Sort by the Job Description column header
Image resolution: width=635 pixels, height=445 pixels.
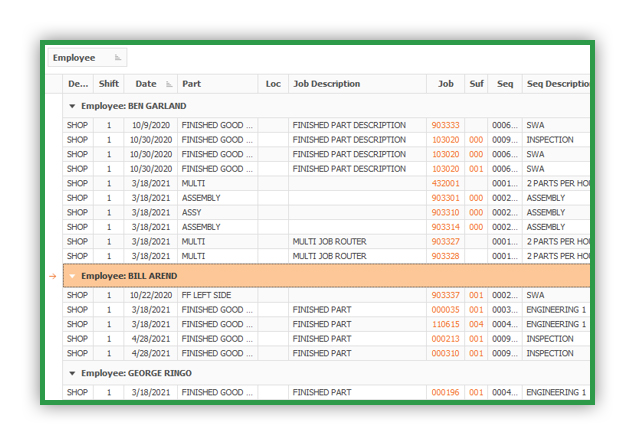click(358, 84)
